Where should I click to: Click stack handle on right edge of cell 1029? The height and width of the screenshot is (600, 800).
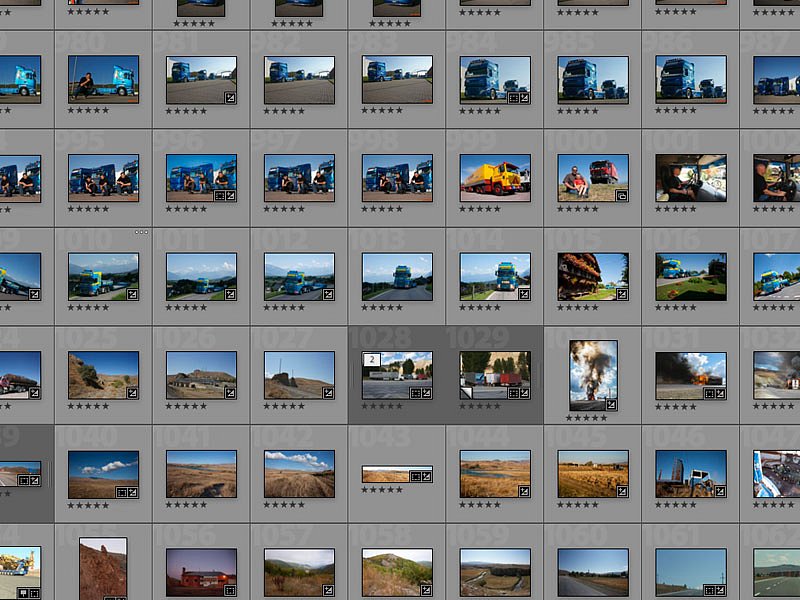(540, 375)
